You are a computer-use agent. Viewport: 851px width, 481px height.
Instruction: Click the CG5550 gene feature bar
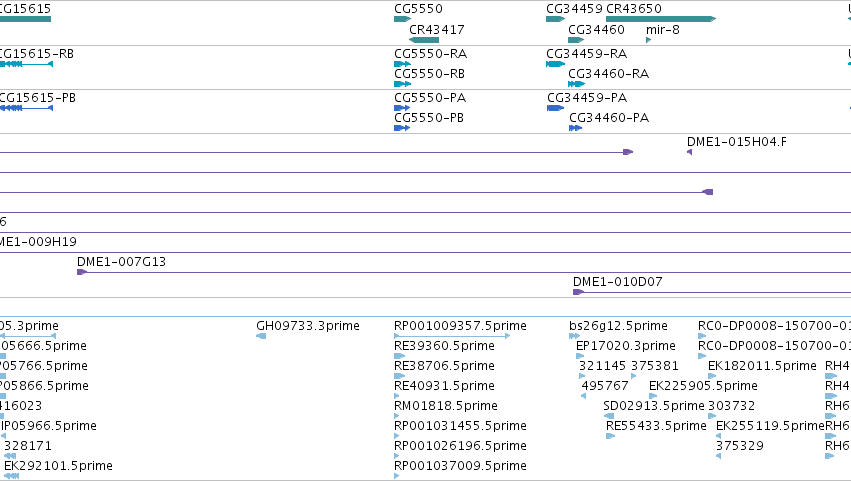(x=403, y=19)
